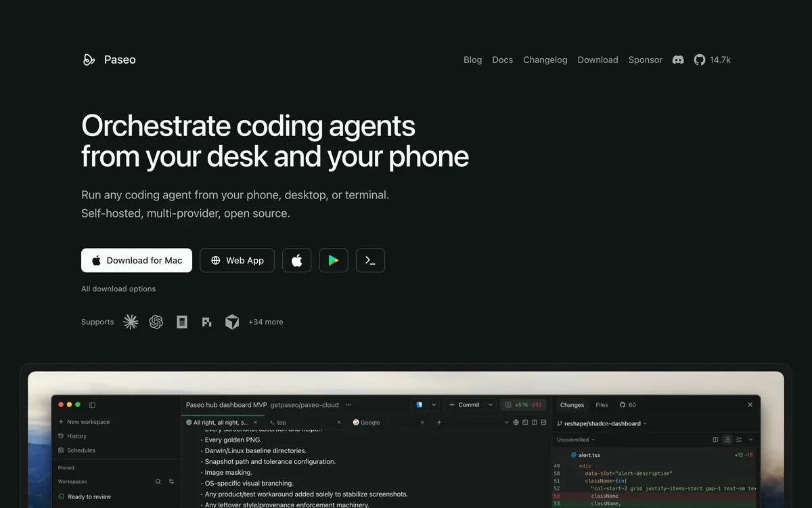Open GitHub pull request 60 tab
Image resolution: width=812 pixels, height=508 pixels.
(628, 405)
